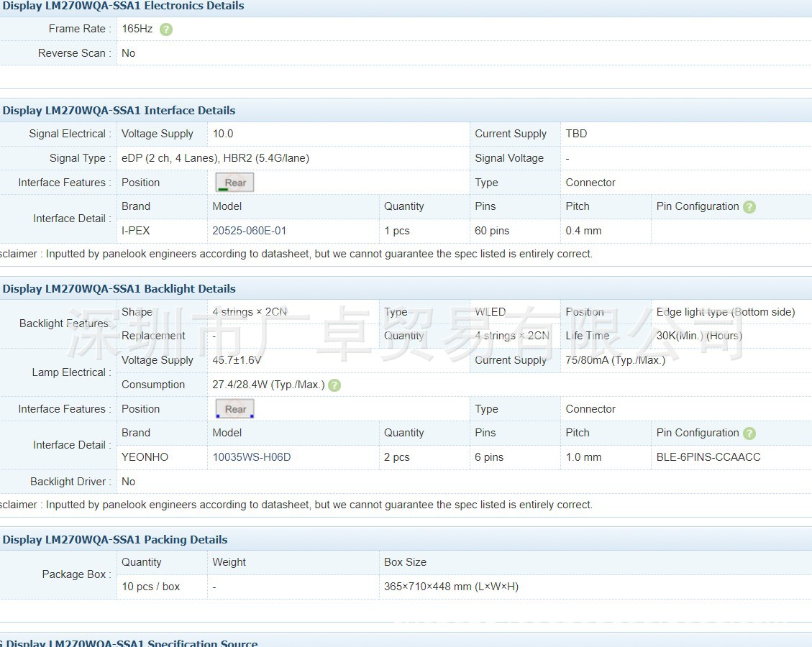Click the 30K(Min.) life time value

(x=699, y=336)
